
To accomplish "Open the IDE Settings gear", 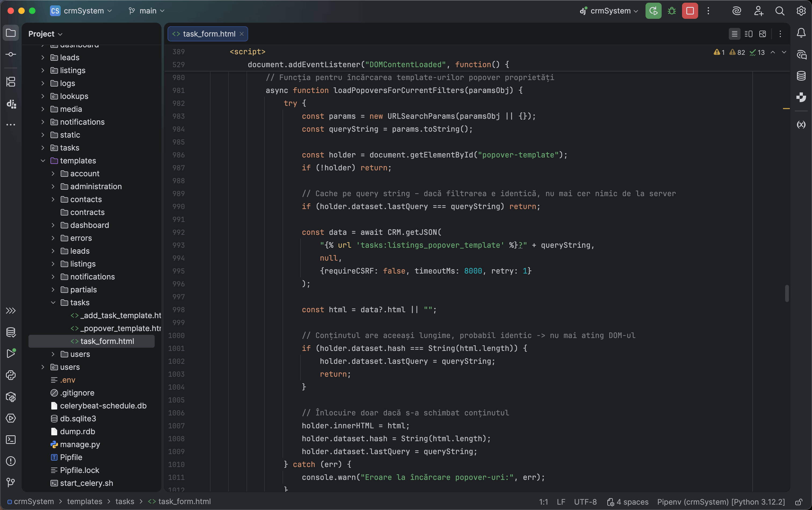I will [801, 11].
